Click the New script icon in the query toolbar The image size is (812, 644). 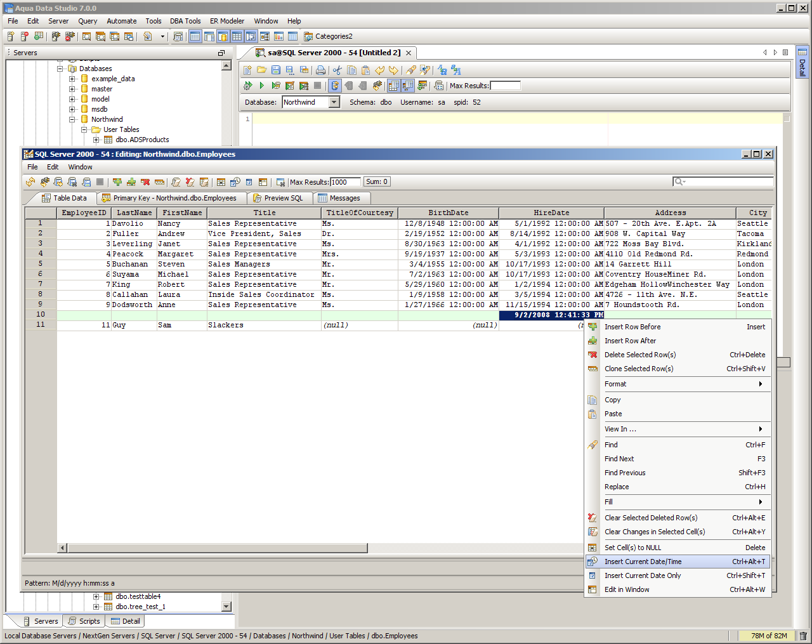(x=247, y=70)
